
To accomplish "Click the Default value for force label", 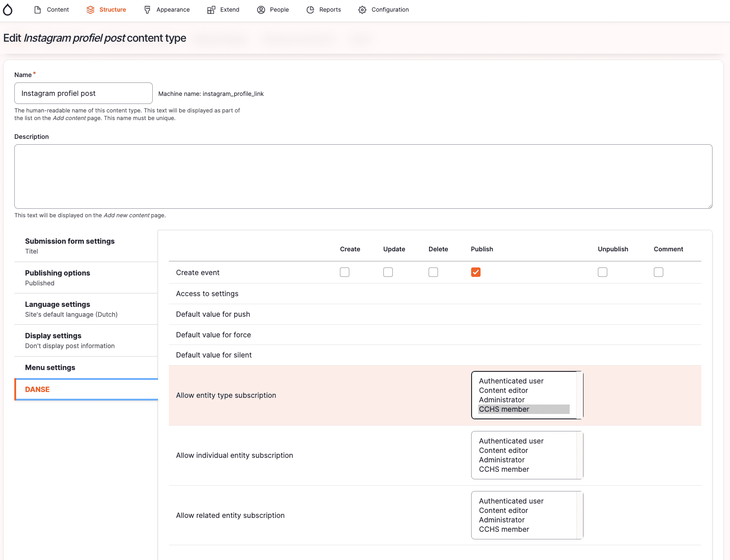I will (214, 335).
